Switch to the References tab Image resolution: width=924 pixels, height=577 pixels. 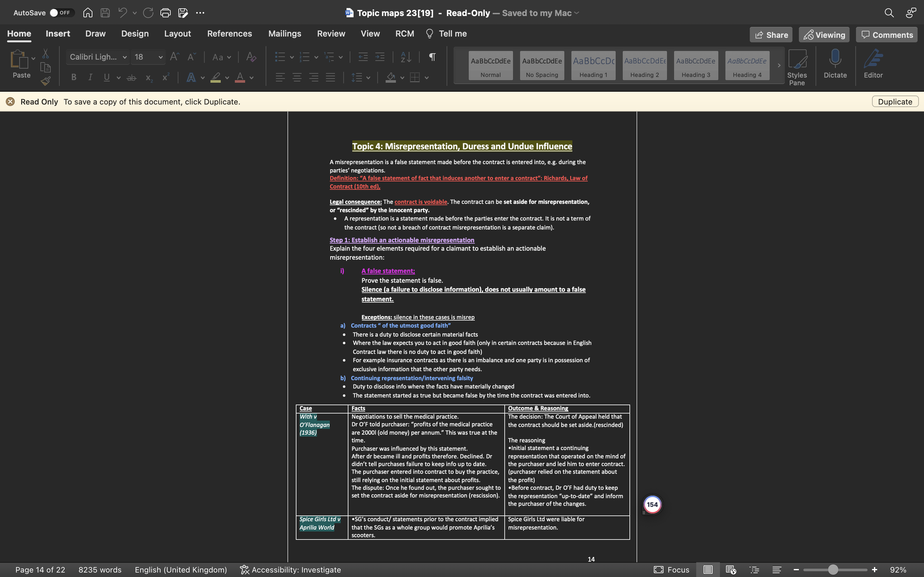point(229,34)
